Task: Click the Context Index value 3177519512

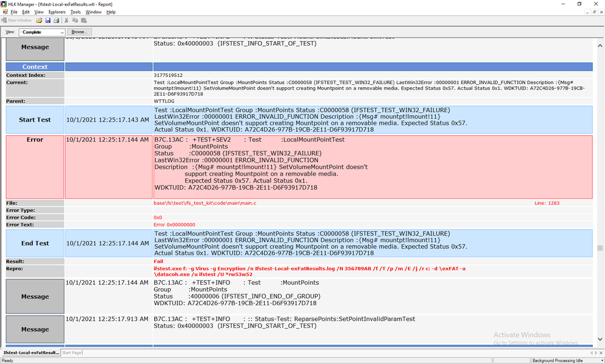Action: [x=168, y=75]
